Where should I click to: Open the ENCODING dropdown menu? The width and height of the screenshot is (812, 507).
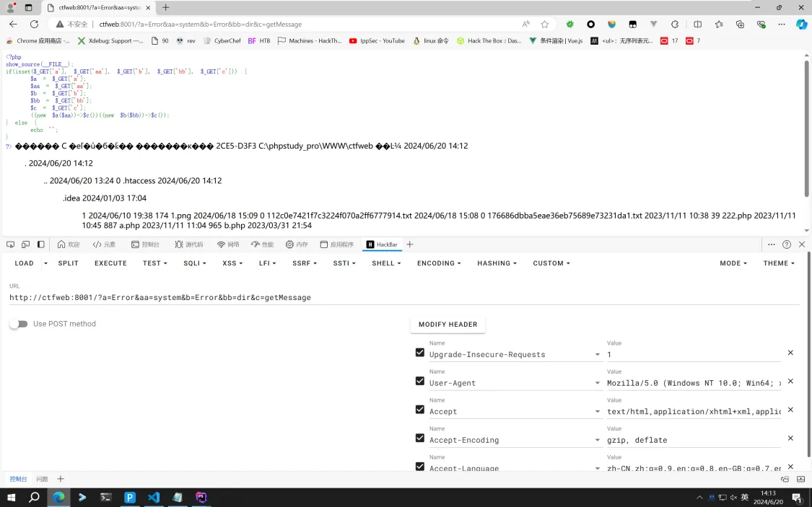439,263
